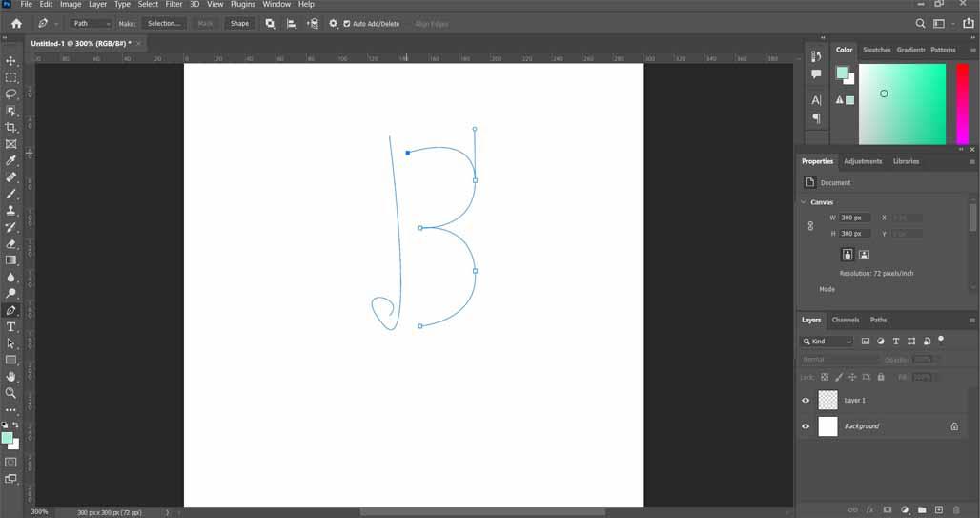Open Edit Toolbar three-dots menu
980x518 pixels.
[10, 410]
